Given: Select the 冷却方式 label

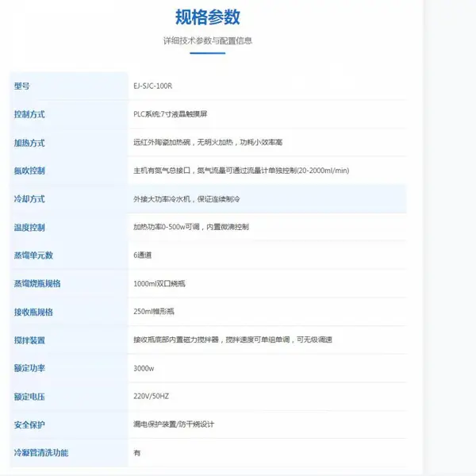Looking at the screenshot, I should click(x=29, y=199).
